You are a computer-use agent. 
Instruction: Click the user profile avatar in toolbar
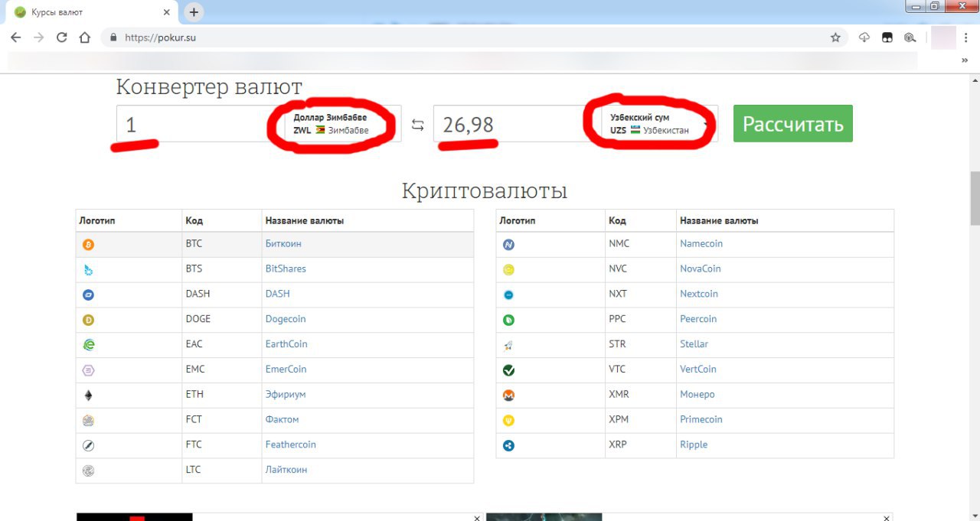coord(943,37)
